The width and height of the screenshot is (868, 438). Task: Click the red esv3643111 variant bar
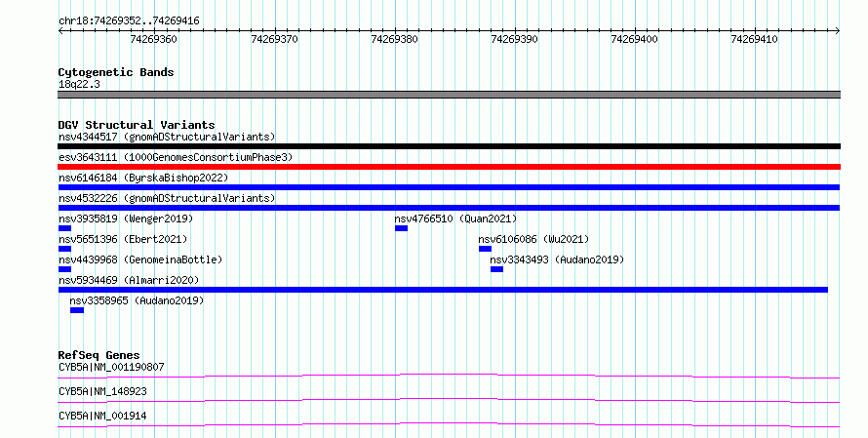click(449, 167)
